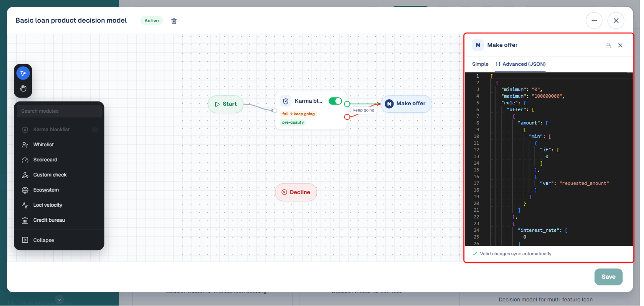Screen dimensions: 644x306
Task: Select the pointer cursor tool
Action: pyautogui.click(x=23, y=73)
